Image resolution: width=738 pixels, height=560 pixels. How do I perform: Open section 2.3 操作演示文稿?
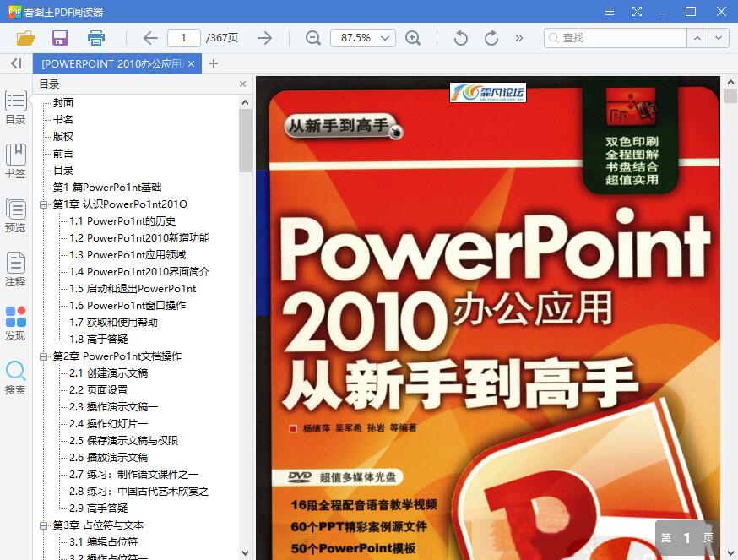113,407
